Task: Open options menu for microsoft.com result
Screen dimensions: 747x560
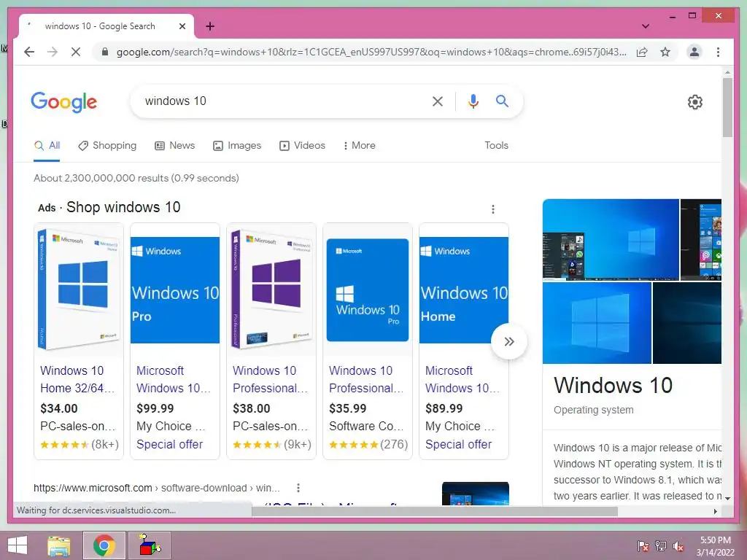Action: pos(298,488)
